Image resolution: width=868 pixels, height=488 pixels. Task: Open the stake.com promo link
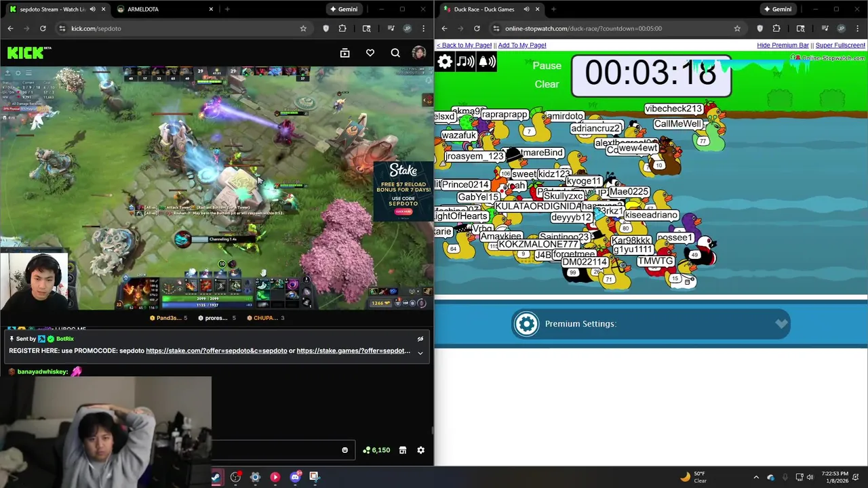click(216, 351)
